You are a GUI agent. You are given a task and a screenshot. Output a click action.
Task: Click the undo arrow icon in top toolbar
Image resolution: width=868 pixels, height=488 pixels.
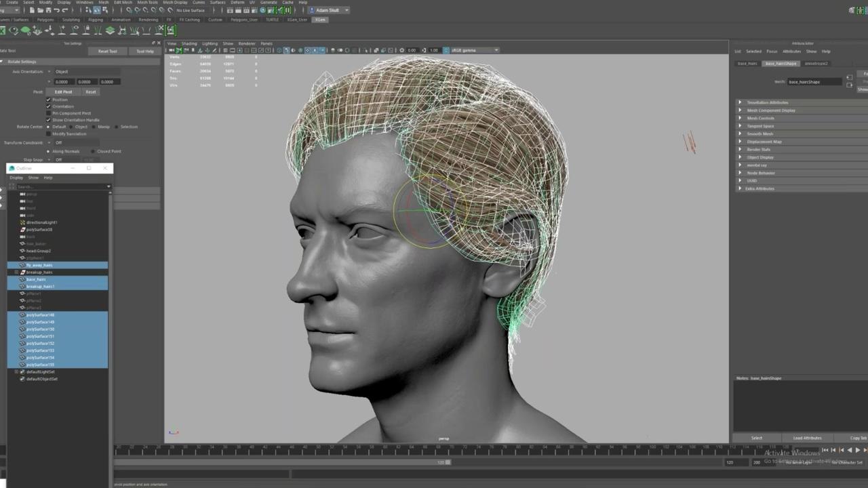pyautogui.click(x=56, y=10)
